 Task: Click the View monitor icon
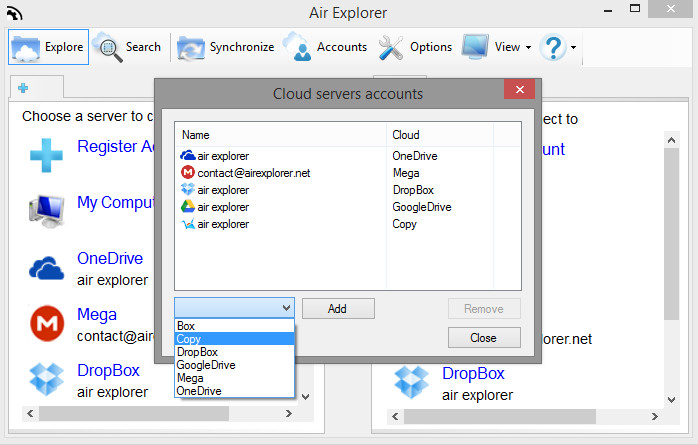pos(475,47)
